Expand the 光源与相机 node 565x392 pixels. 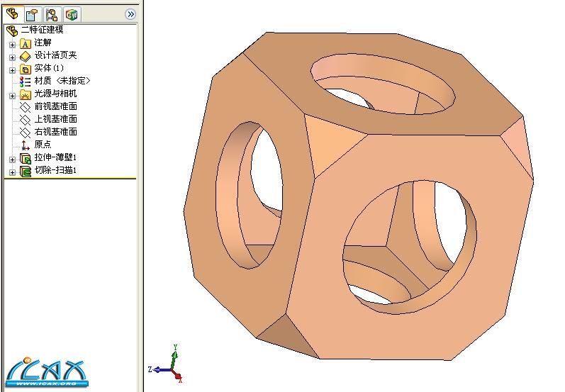[12, 96]
